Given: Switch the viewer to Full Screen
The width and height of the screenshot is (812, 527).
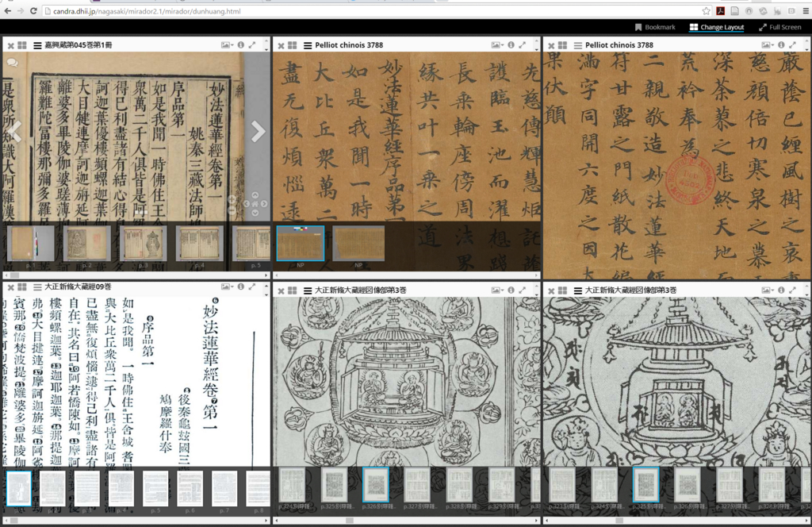Looking at the screenshot, I should point(780,27).
